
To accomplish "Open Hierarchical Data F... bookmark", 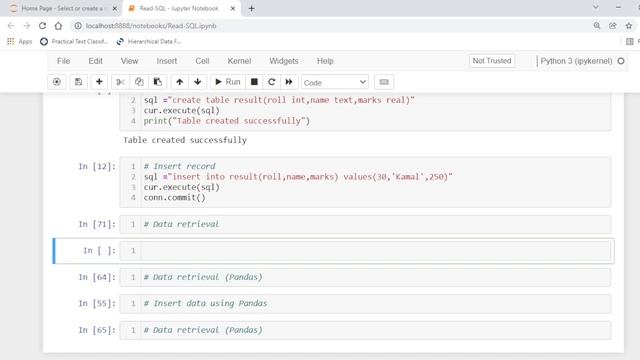I will 149,41.
